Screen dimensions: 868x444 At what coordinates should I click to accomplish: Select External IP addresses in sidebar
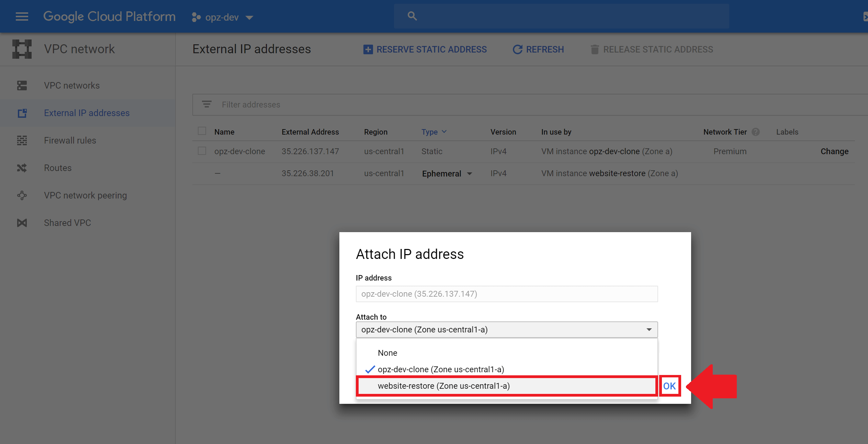pyautogui.click(x=87, y=113)
